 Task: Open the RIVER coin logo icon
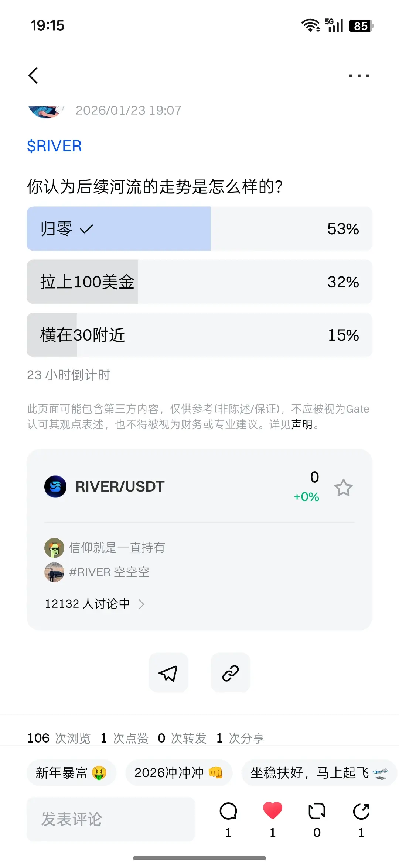click(x=55, y=486)
